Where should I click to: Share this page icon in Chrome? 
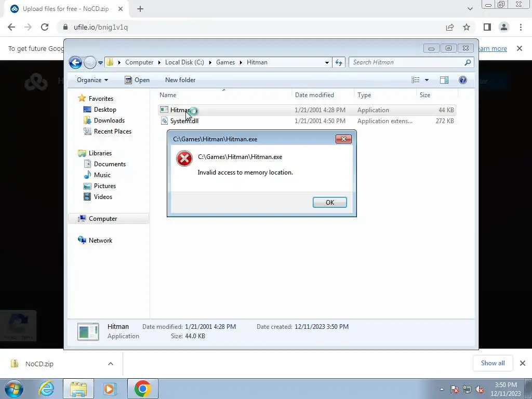(x=450, y=27)
